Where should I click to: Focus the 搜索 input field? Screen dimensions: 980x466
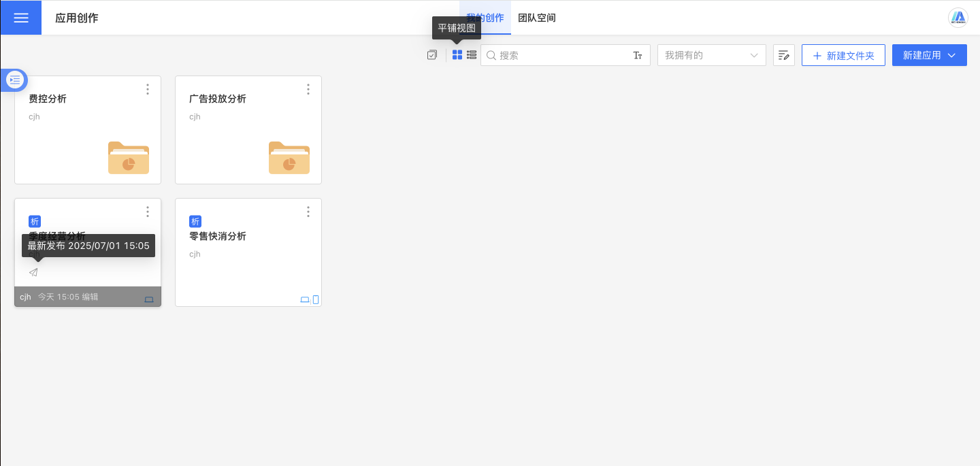(561, 56)
